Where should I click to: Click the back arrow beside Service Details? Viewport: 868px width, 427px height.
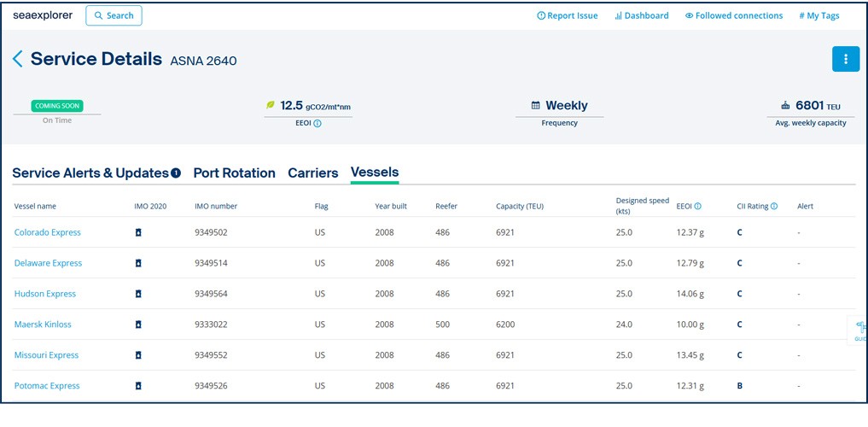pyautogui.click(x=17, y=59)
